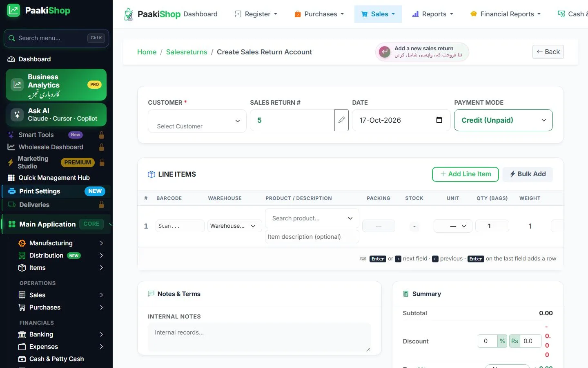Expand the Expenses submenu
The width and height of the screenshot is (588, 368).
pyautogui.click(x=101, y=347)
